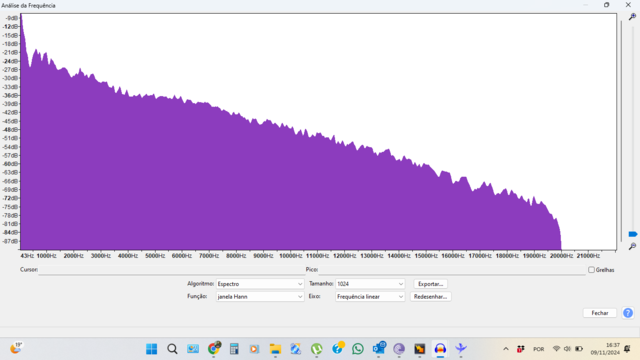Screen dimensions: 640x360
Task: Open the Audacity headphones taskbar icon
Action: pos(440,349)
